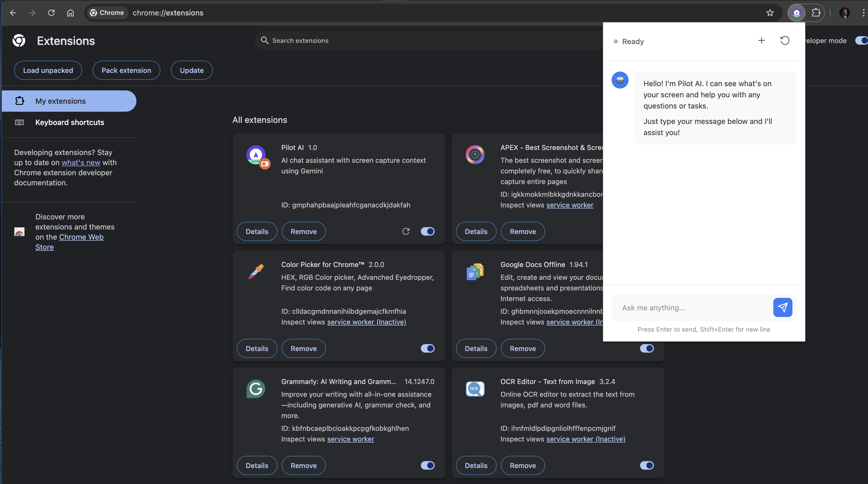The width and height of the screenshot is (868, 484).
Task: Open the Chrome profile avatar
Action: 844,13
